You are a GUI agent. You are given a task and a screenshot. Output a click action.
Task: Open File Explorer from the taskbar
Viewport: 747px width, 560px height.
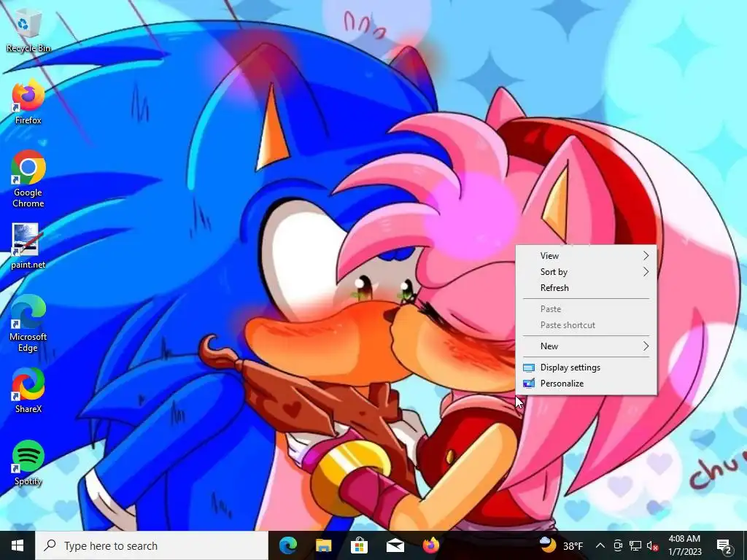coord(323,545)
